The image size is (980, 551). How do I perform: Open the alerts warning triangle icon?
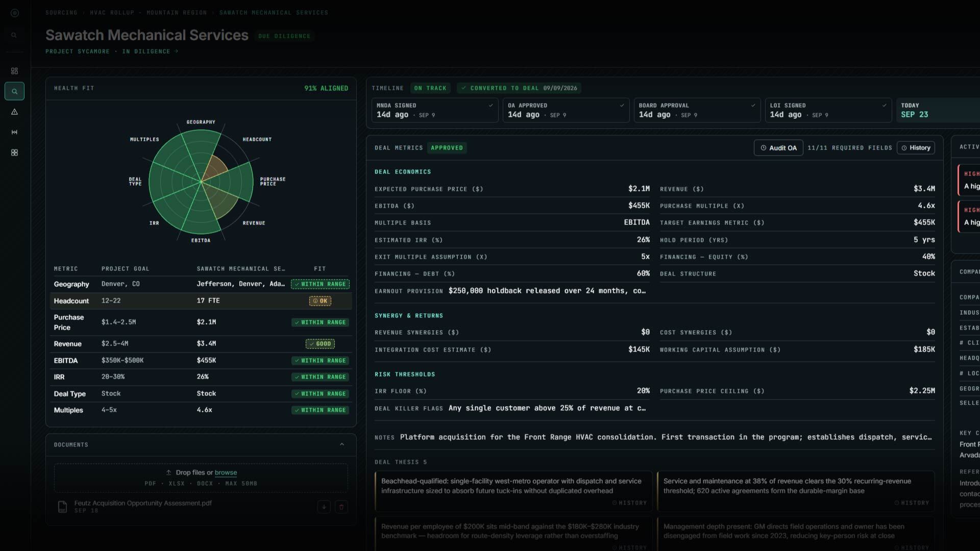point(14,112)
